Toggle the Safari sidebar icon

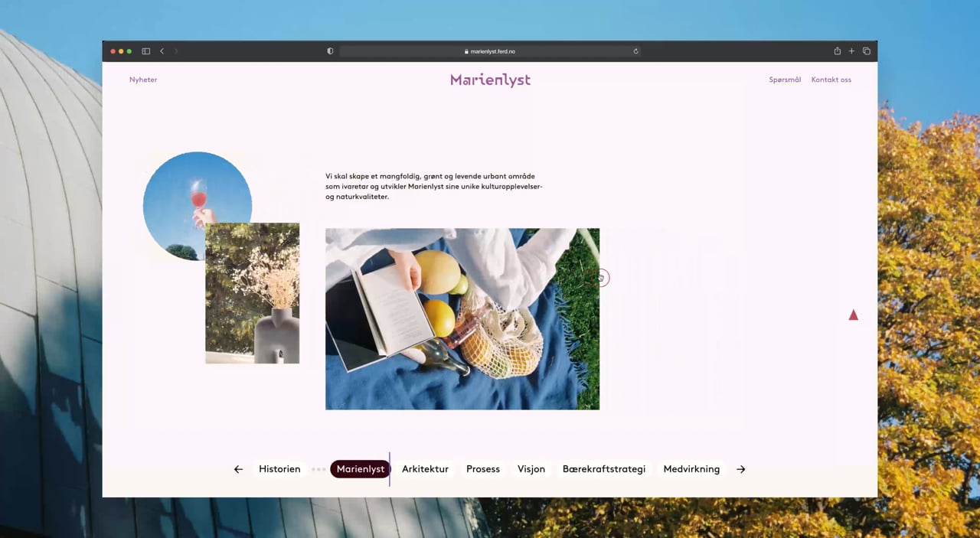[x=145, y=51]
